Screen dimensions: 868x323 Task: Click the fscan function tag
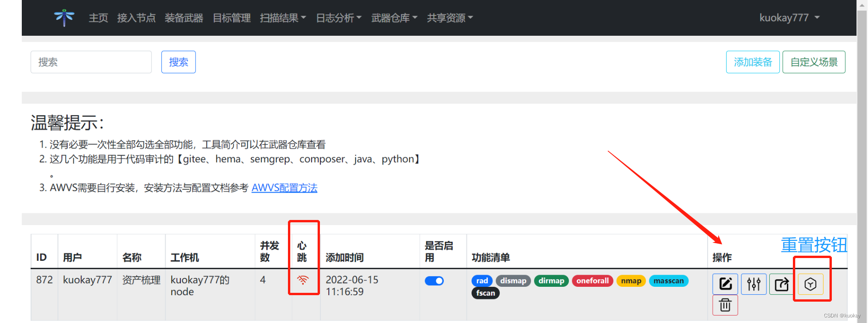coord(485,293)
